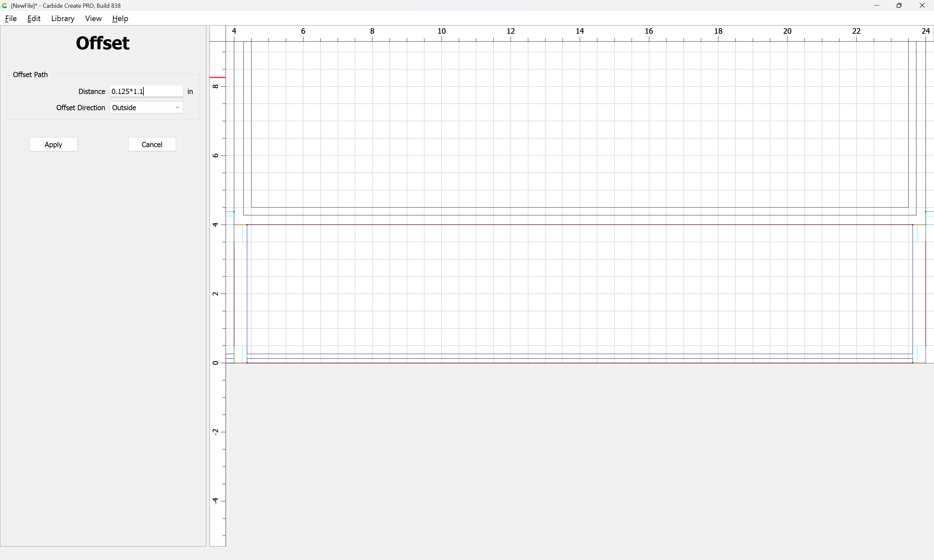Minimize the Carbide Create window

click(x=877, y=6)
